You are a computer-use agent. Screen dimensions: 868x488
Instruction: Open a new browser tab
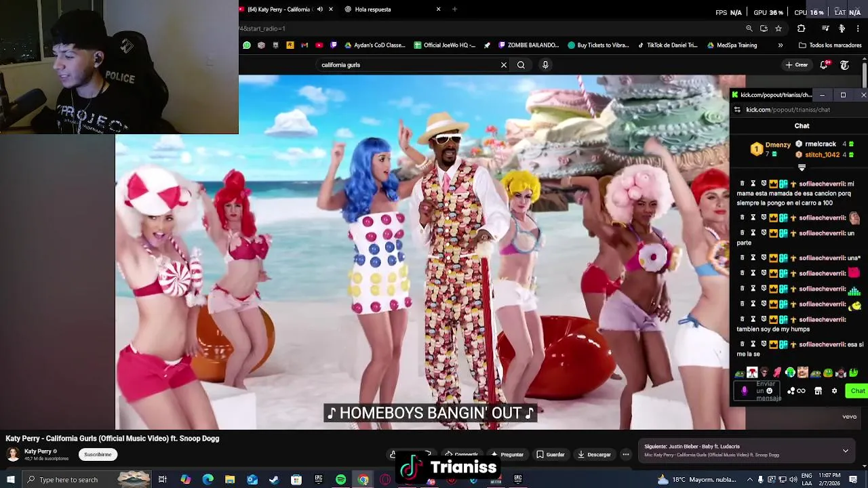click(454, 9)
